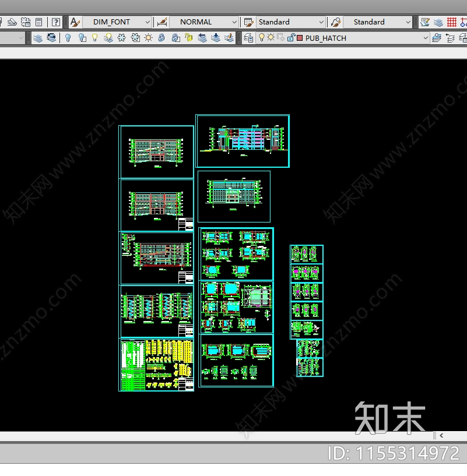Open the Multileader Style manager icon

coord(335,22)
